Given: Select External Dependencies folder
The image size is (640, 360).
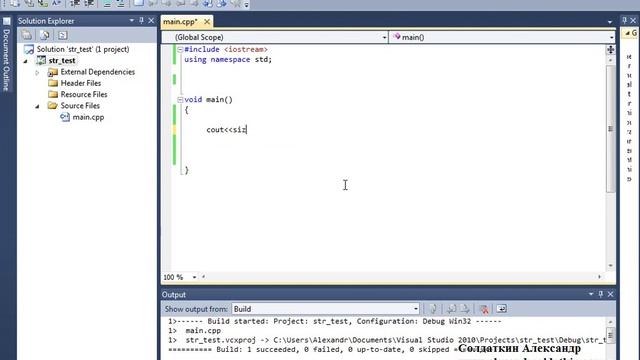Looking at the screenshot, I should [x=98, y=72].
